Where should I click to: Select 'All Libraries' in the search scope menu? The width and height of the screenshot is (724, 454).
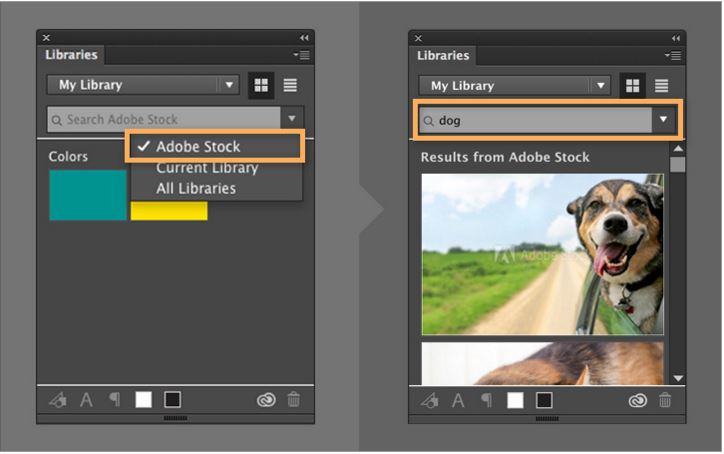(195, 188)
